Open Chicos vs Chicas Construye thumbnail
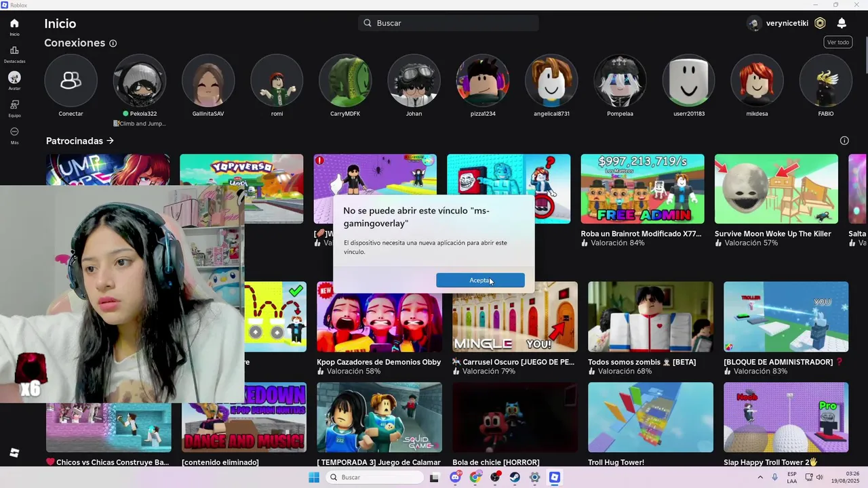The height and width of the screenshot is (488, 868). point(108,428)
